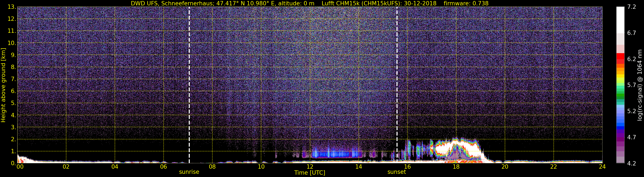Click the height-axis tick label "5."

13,103
